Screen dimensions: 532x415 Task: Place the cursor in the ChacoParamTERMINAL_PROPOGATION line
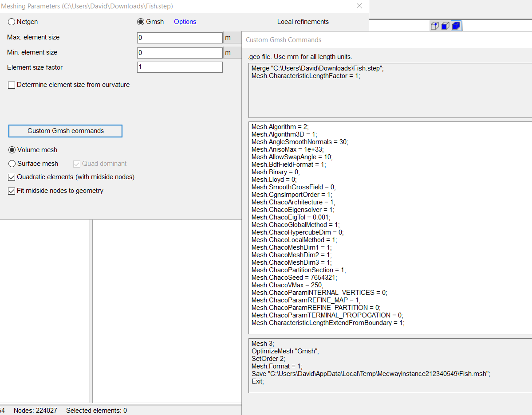(x=327, y=315)
